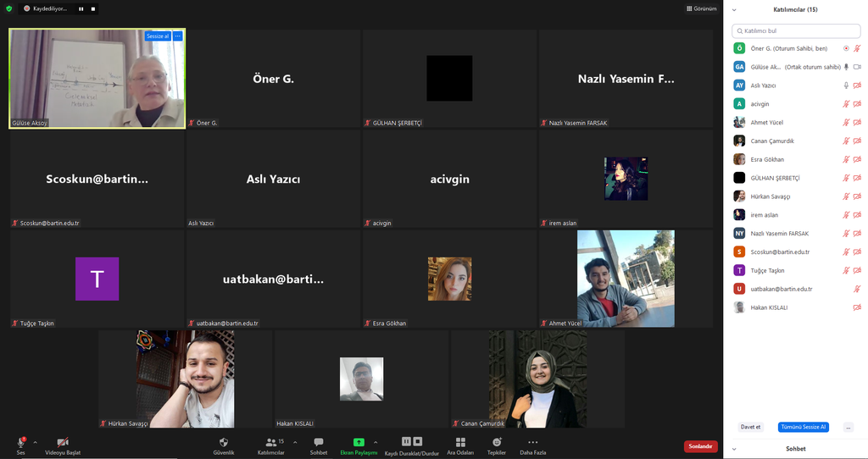Image resolution: width=868 pixels, height=459 pixels.
Task: Select Esra Gökhan video tile
Action: tap(449, 279)
